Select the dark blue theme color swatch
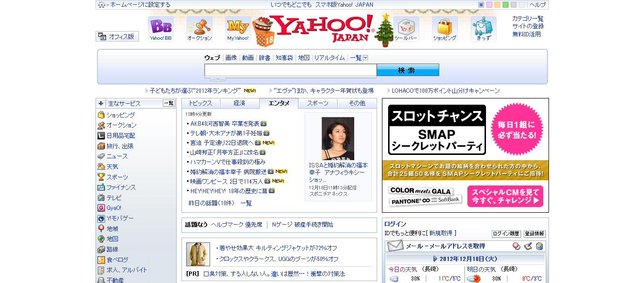This screenshot has width=644, height=283. (481, 5)
